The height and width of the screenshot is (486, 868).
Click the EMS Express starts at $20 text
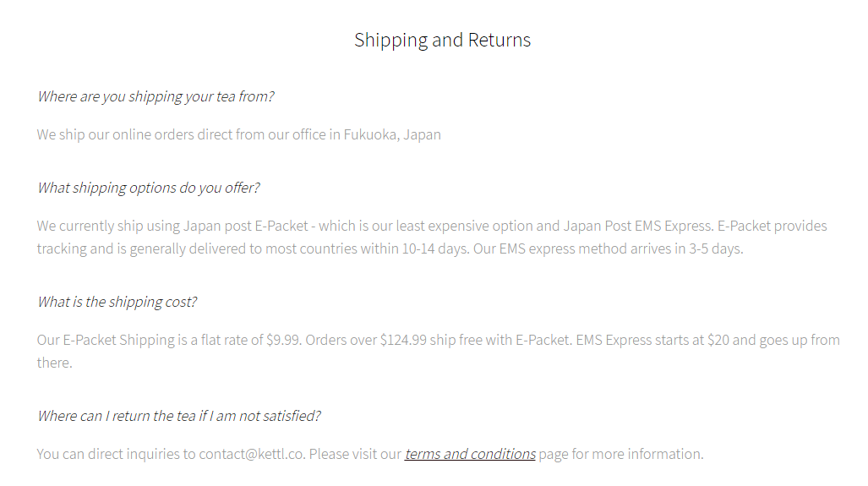(652, 340)
